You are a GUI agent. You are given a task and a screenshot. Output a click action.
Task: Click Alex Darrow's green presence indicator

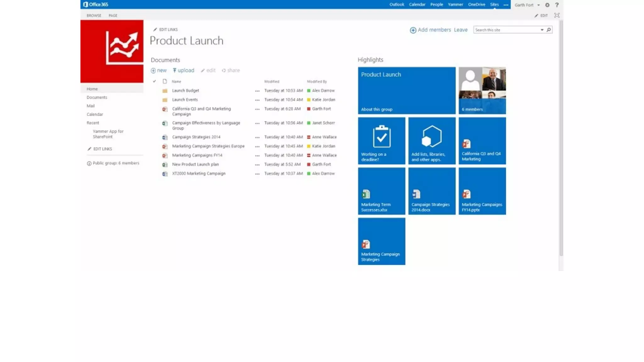click(x=309, y=91)
